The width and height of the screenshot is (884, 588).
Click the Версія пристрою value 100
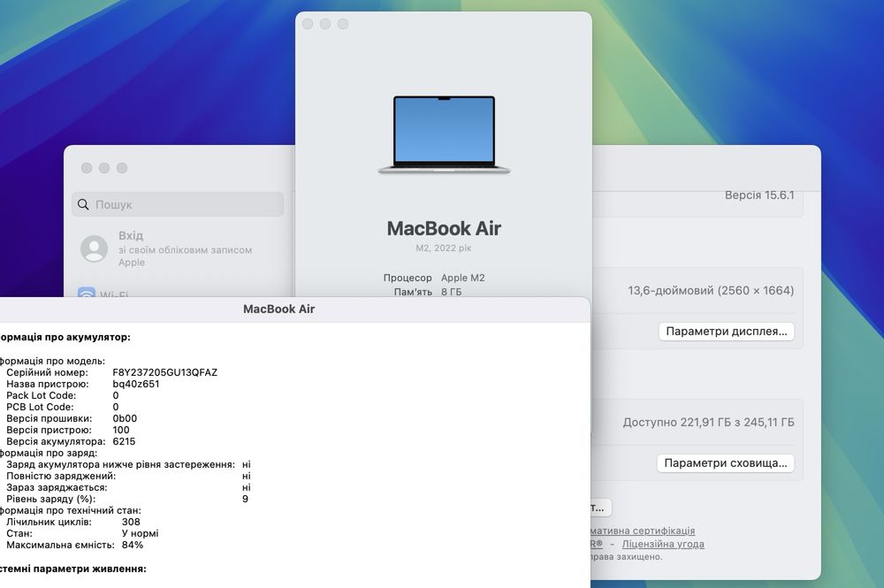[x=120, y=430]
